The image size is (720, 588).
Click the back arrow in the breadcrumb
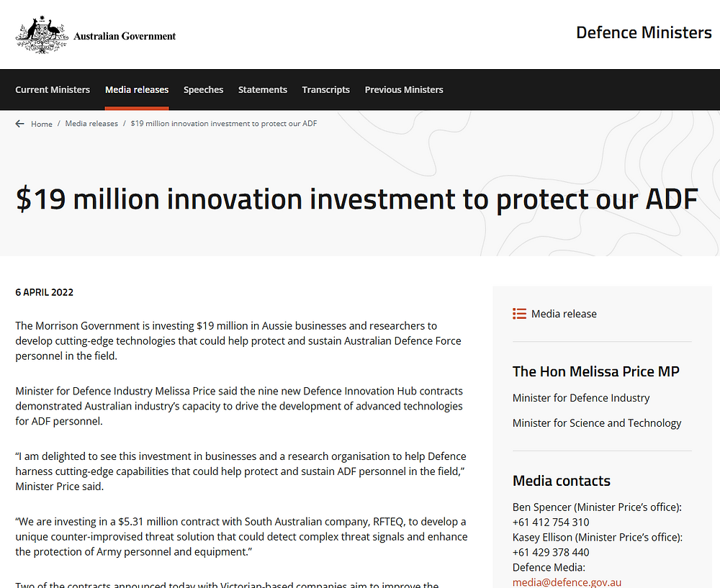(19, 124)
